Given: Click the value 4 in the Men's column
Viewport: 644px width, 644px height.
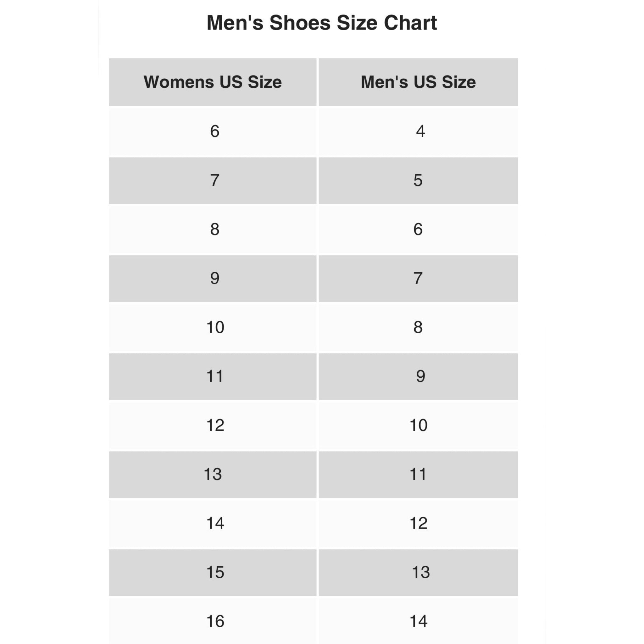Looking at the screenshot, I should 420,131.
